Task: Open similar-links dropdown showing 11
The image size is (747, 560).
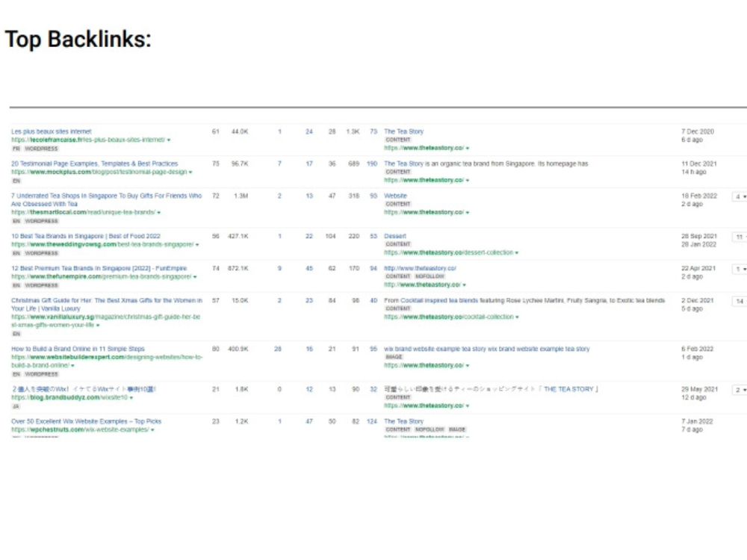Action: tap(740, 237)
